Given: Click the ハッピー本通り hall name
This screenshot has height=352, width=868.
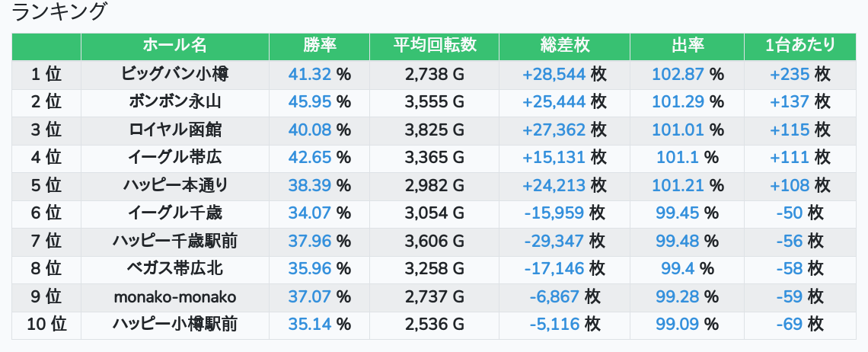Looking at the screenshot, I should click(x=175, y=185).
